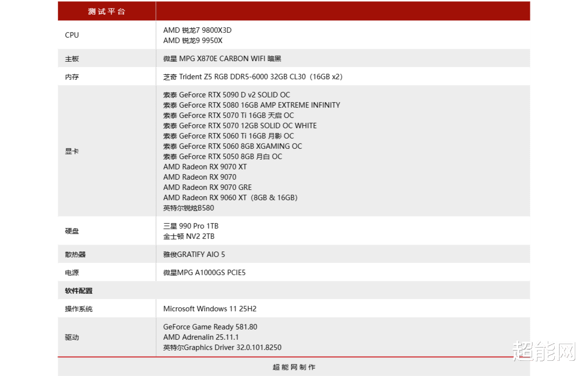Screen dimensions: 588x376
Task: Click the RTX 5070 12GB SOLID OC WHITE line
Action: coord(240,126)
